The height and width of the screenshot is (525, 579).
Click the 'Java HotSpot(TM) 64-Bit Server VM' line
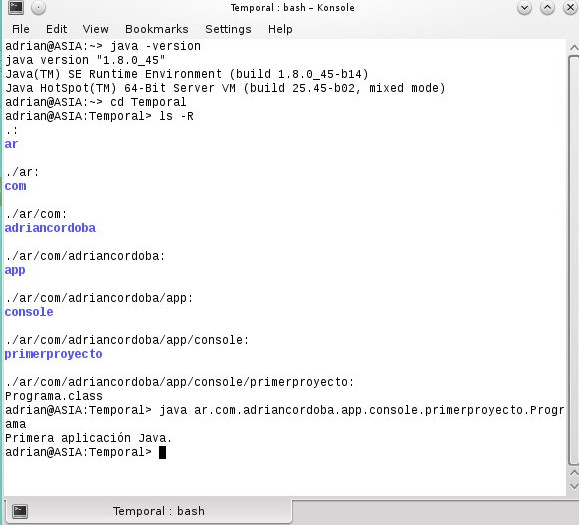click(225, 88)
